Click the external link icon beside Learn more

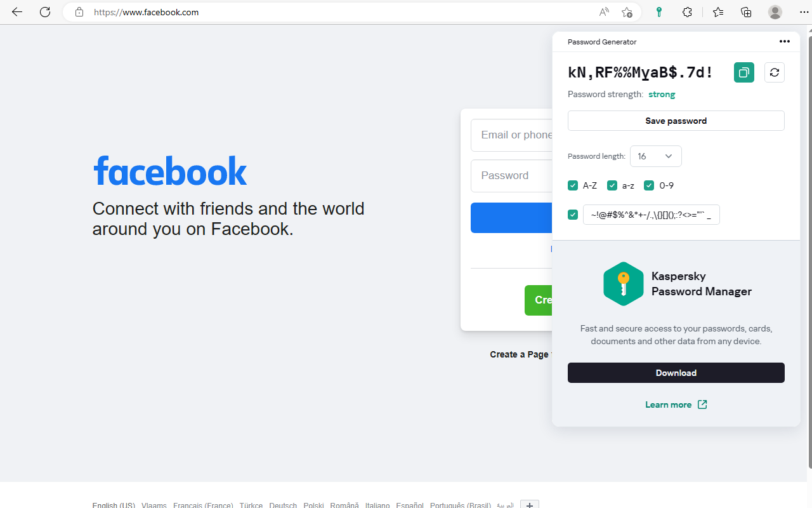pyautogui.click(x=702, y=404)
